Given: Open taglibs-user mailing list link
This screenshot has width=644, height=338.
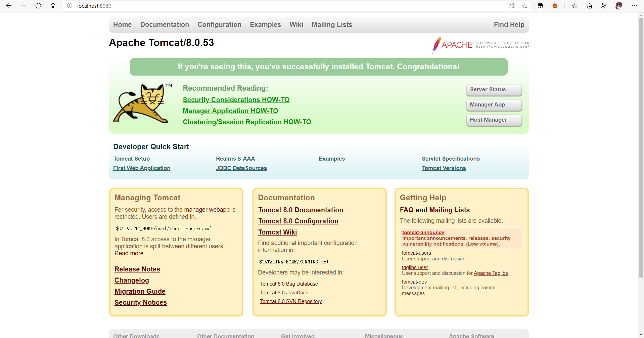Looking at the screenshot, I should click(415, 267).
